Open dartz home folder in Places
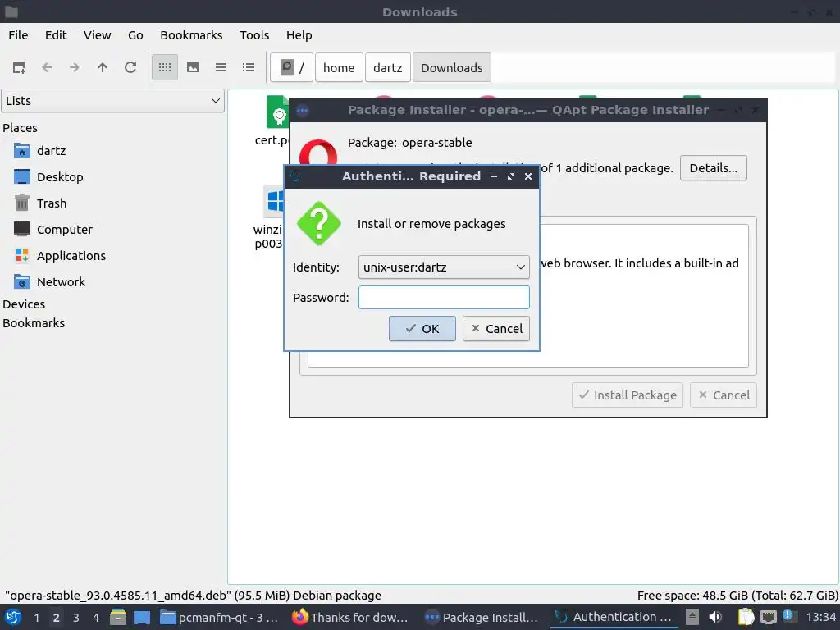 (52, 151)
